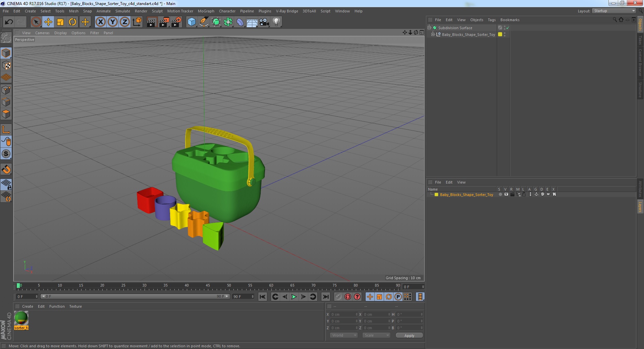Go to start of animation

[263, 297]
